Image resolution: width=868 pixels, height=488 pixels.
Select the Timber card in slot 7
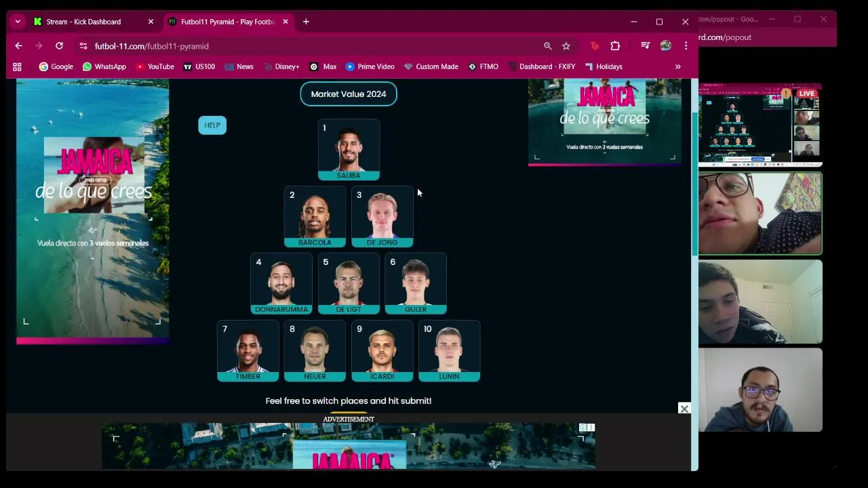coord(248,351)
